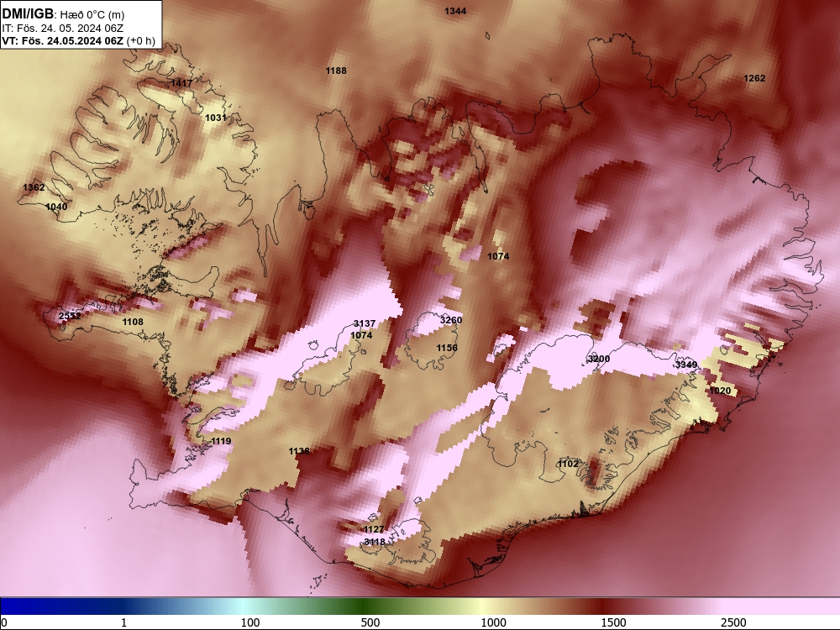The height and width of the screenshot is (630, 840).
Task: Click the 1031 map value
Action: (x=216, y=118)
